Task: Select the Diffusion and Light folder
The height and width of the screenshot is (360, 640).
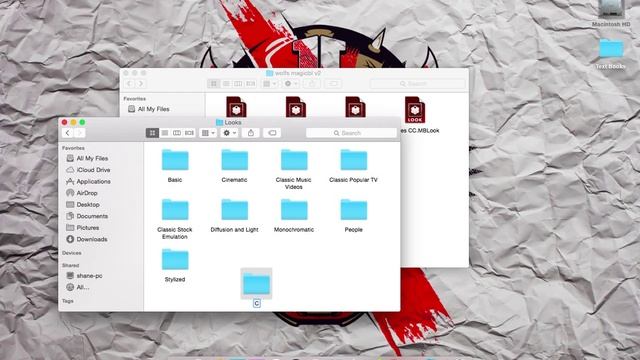Action: tap(234, 210)
